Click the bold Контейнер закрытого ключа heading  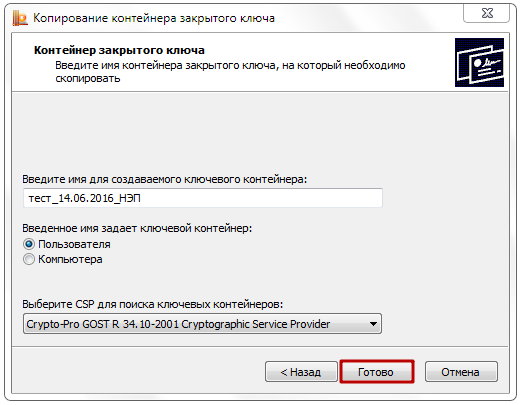pyautogui.click(x=119, y=50)
